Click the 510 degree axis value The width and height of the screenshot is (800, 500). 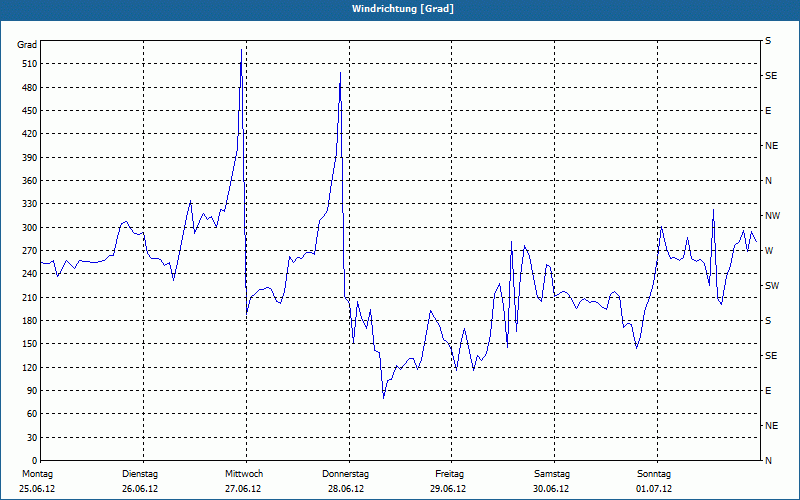point(30,64)
